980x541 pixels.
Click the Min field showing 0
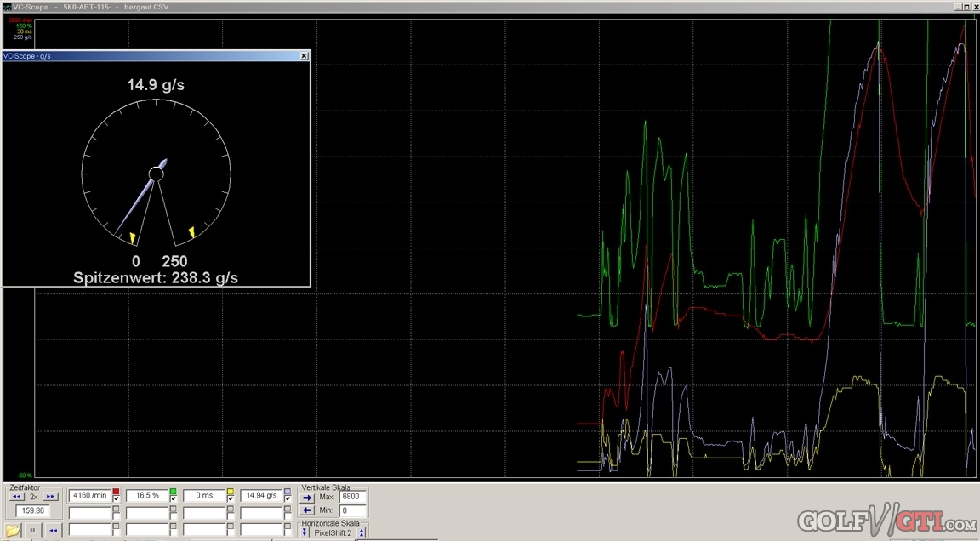[x=352, y=510]
